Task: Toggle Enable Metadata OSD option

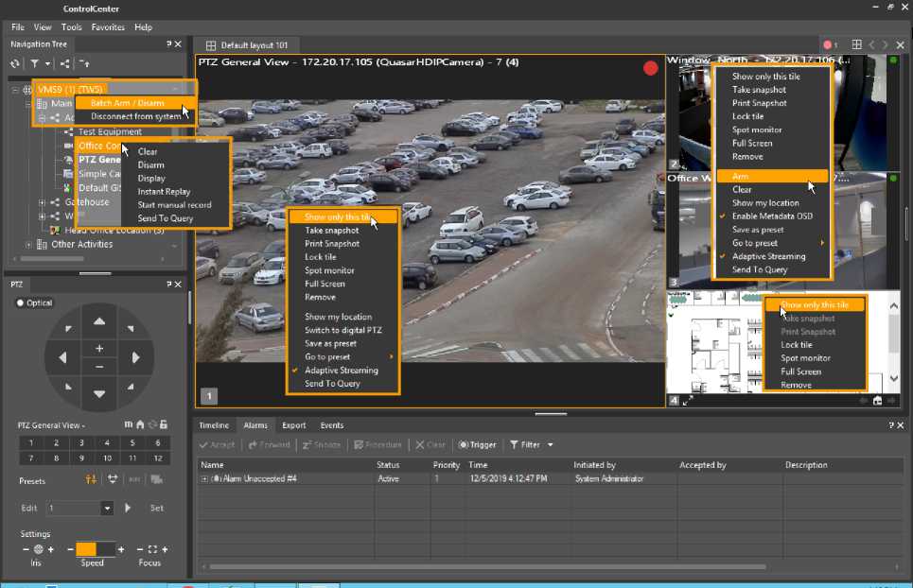Action: (x=772, y=216)
